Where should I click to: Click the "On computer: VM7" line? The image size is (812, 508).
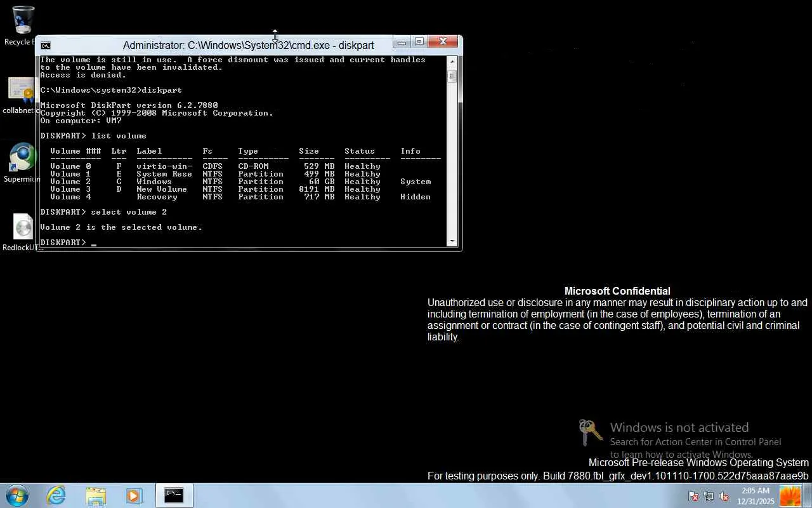click(81, 121)
